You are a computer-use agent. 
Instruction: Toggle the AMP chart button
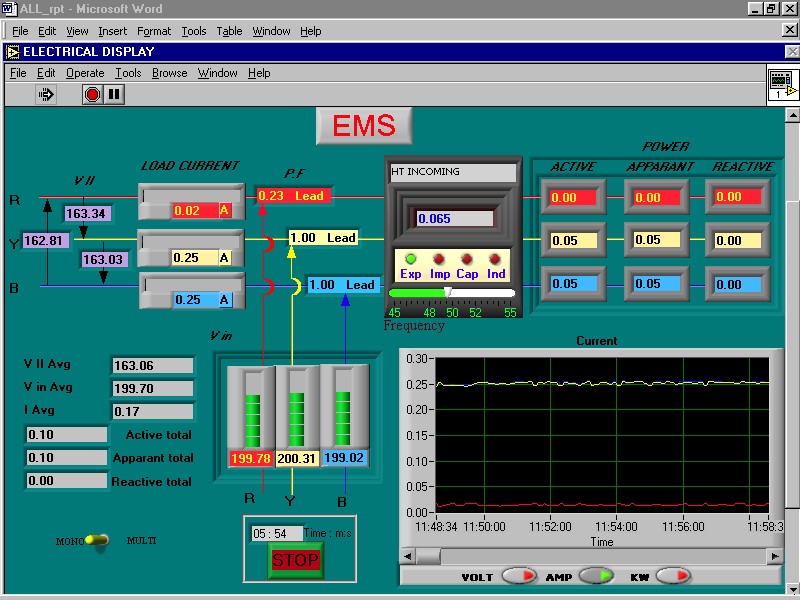(x=596, y=576)
